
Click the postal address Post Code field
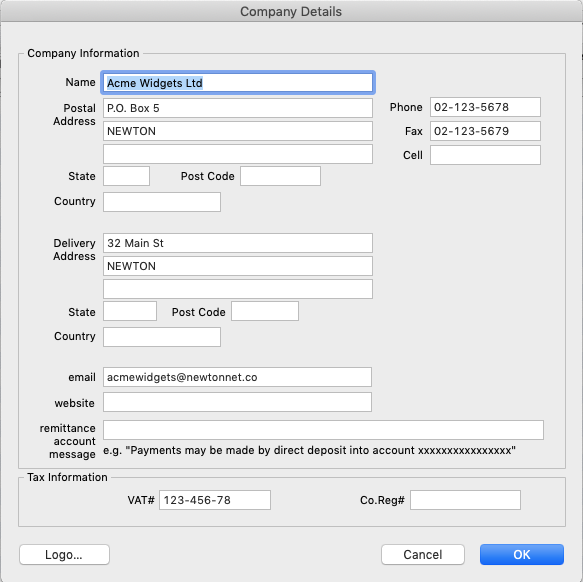click(x=280, y=176)
